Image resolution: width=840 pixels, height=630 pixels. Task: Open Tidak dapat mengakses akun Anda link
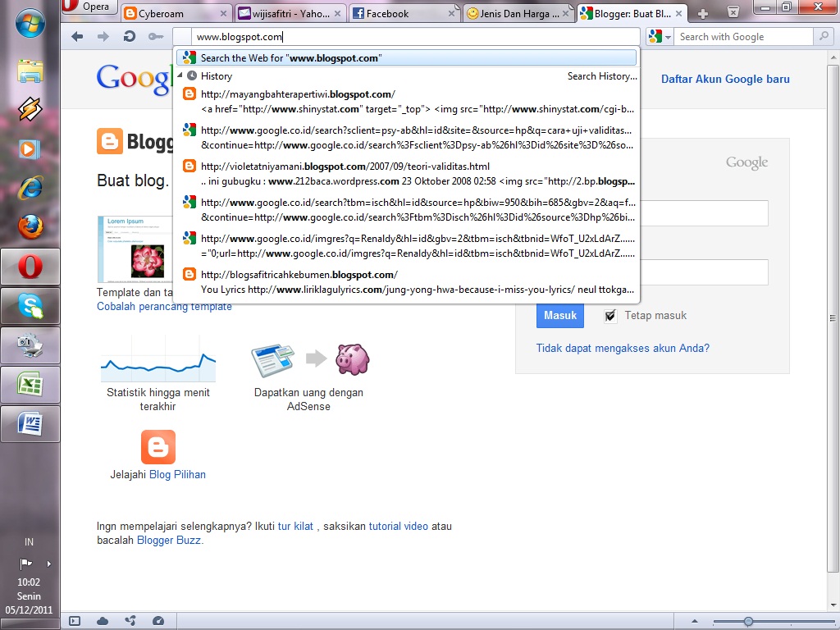pos(623,348)
